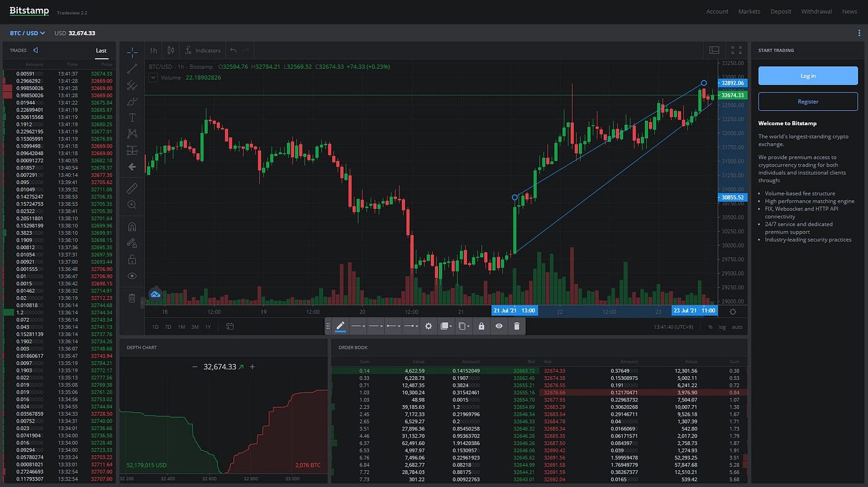Screen dimensions: 868x487
Task: Toggle magnet mode
Action: 131,227
